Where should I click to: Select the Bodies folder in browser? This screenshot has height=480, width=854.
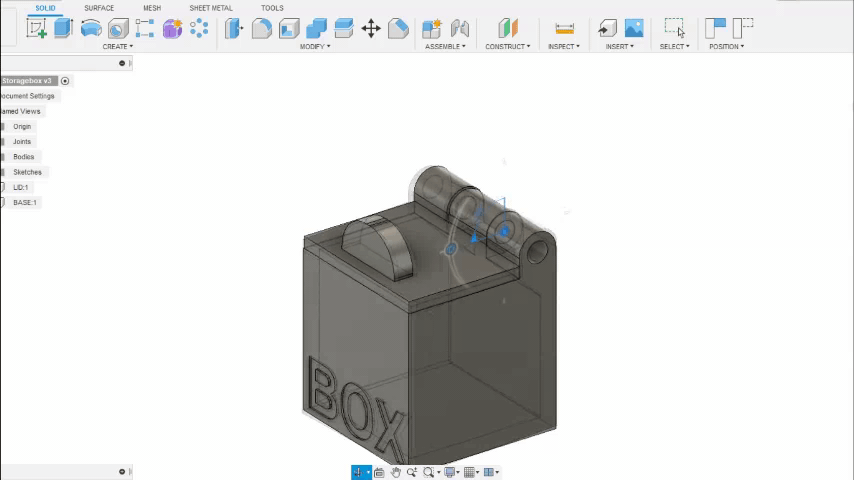pos(23,157)
